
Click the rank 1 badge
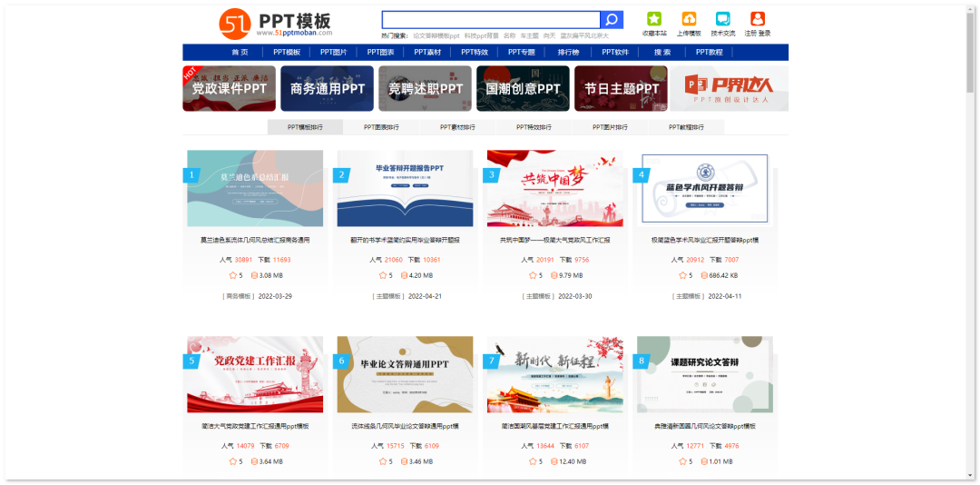coord(191,175)
